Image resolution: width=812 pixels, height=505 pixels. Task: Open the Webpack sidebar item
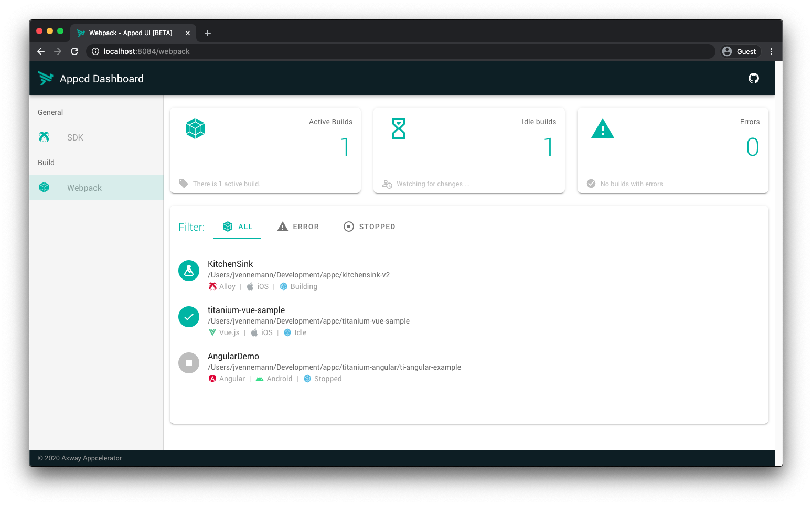point(97,187)
